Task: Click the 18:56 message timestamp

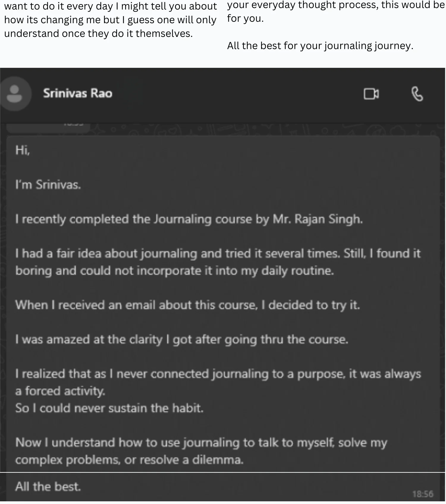Action: click(423, 494)
